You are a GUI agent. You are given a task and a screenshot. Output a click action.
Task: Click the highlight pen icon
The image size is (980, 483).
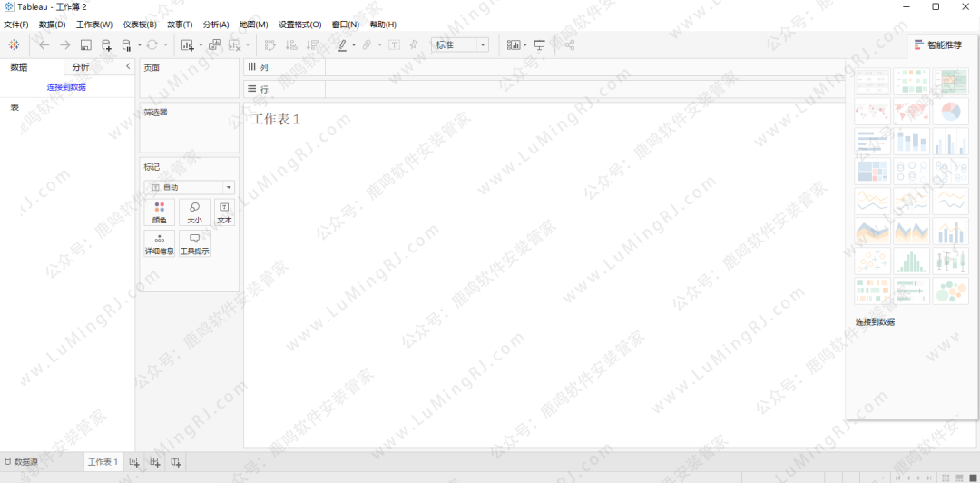[342, 45]
